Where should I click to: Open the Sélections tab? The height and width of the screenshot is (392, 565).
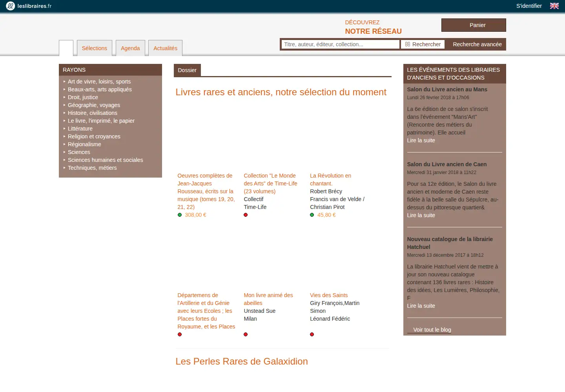tap(95, 48)
